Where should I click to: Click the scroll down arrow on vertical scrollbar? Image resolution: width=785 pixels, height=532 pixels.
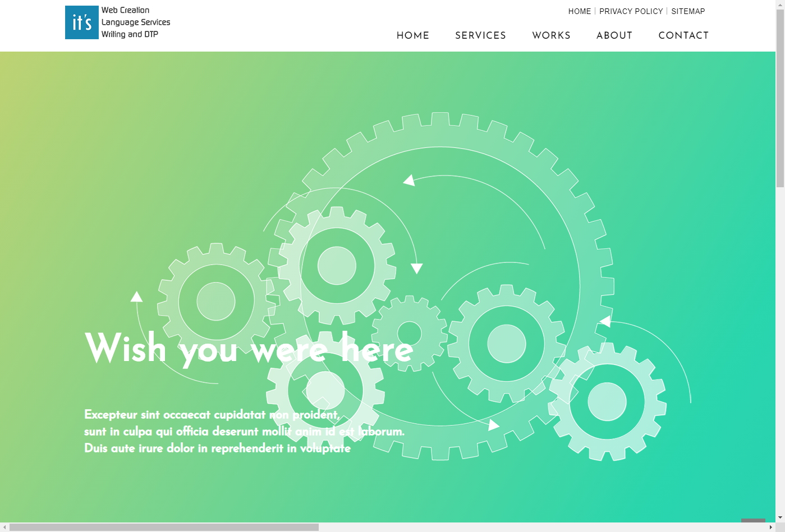click(780, 518)
